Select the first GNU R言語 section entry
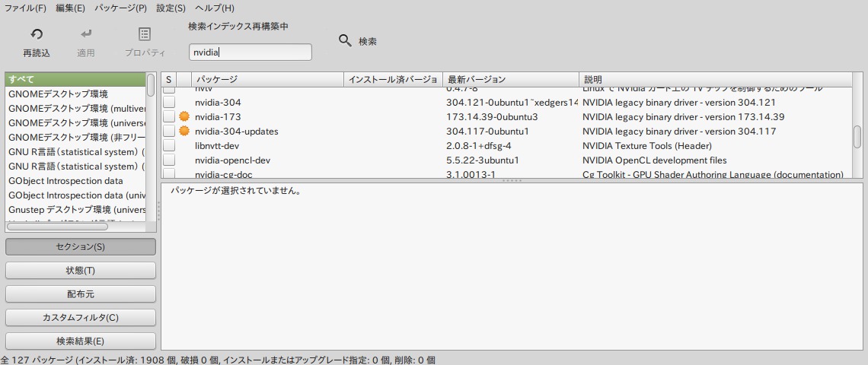868x365 pixels. [x=75, y=151]
